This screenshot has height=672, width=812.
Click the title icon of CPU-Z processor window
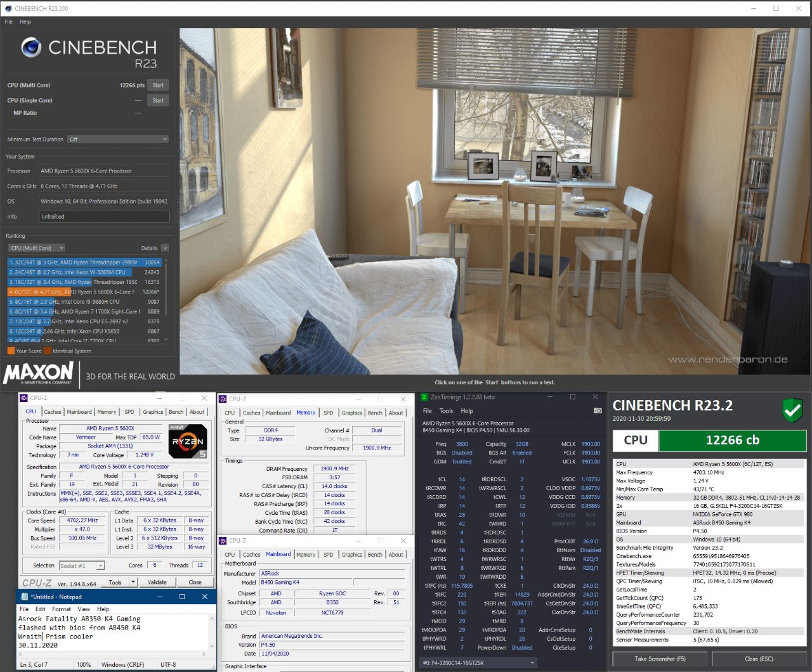point(24,398)
